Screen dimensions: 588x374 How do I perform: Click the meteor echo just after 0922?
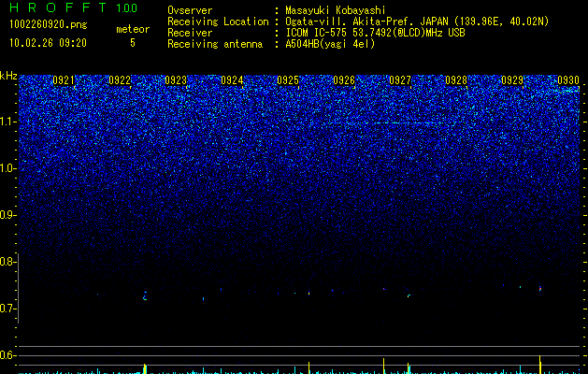click(145, 295)
